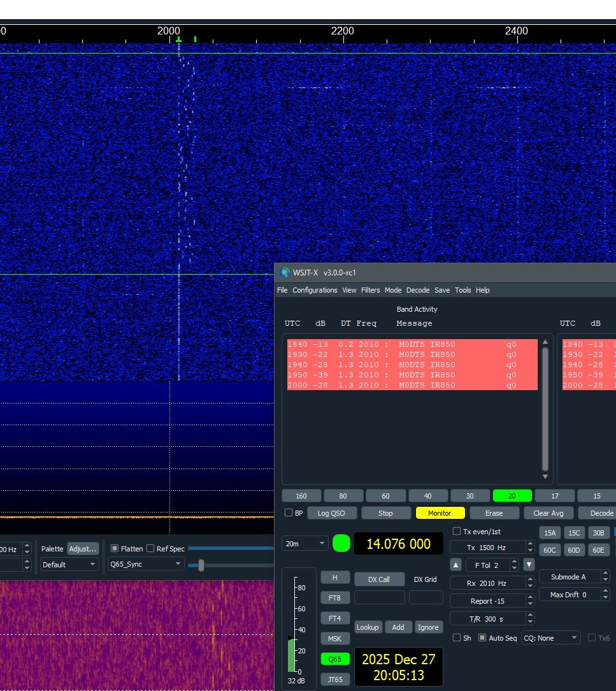
Task: Click the F Tol left up-arrow button
Action: click(x=456, y=565)
